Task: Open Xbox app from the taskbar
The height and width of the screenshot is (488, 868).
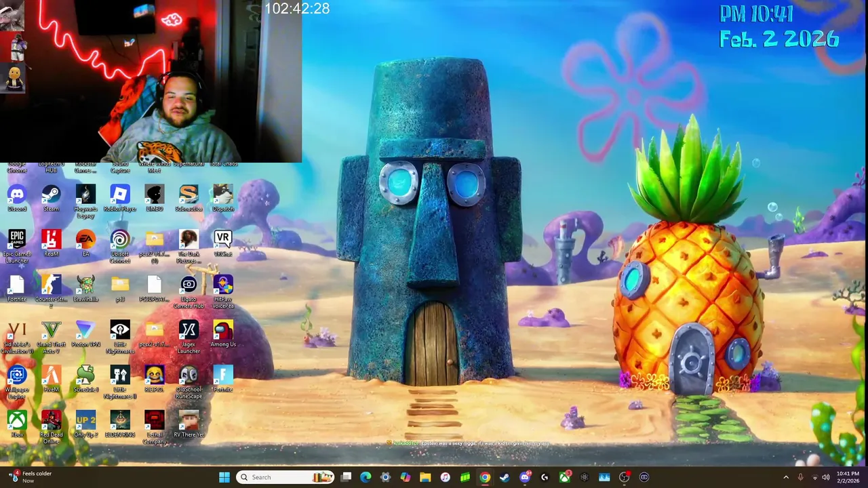Action: [x=564, y=477]
